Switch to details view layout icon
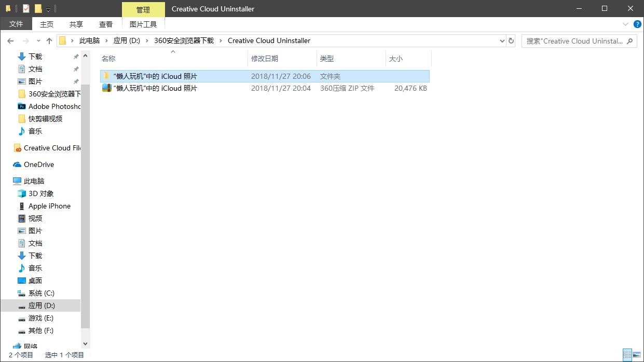This screenshot has width=644, height=362. point(627,355)
